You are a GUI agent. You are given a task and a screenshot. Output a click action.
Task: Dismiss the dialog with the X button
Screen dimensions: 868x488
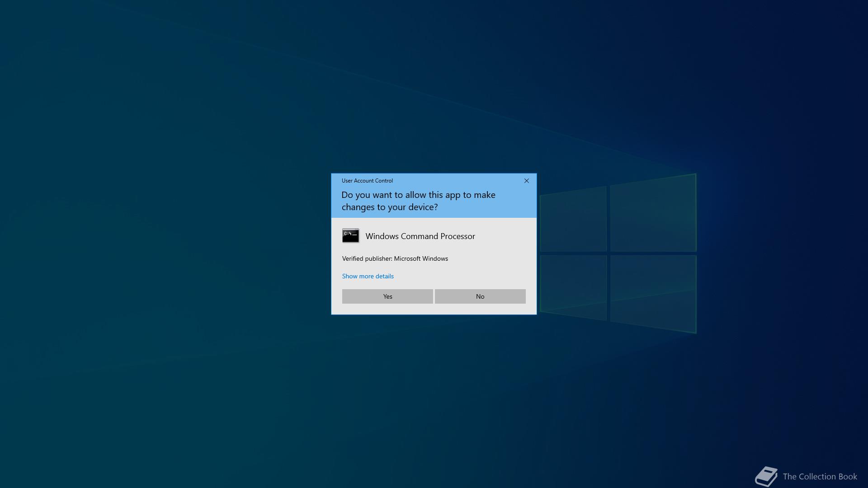pos(526,180)
